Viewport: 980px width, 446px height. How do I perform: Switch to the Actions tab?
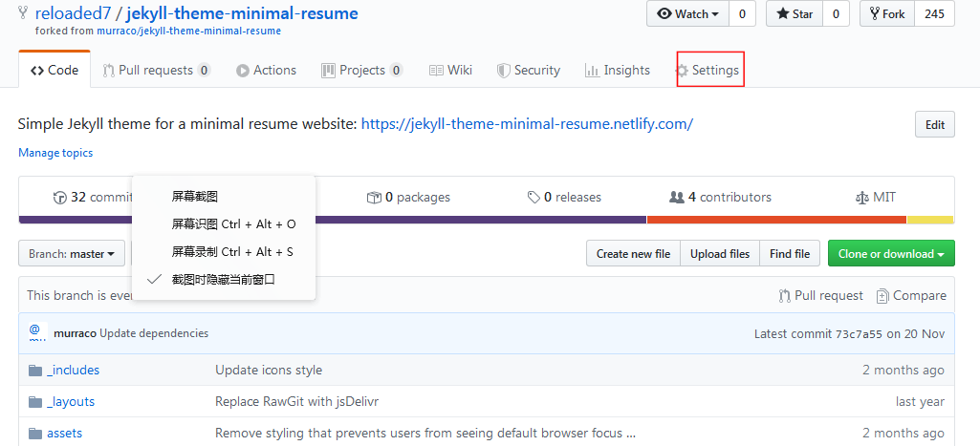click(x=266, y=71)
